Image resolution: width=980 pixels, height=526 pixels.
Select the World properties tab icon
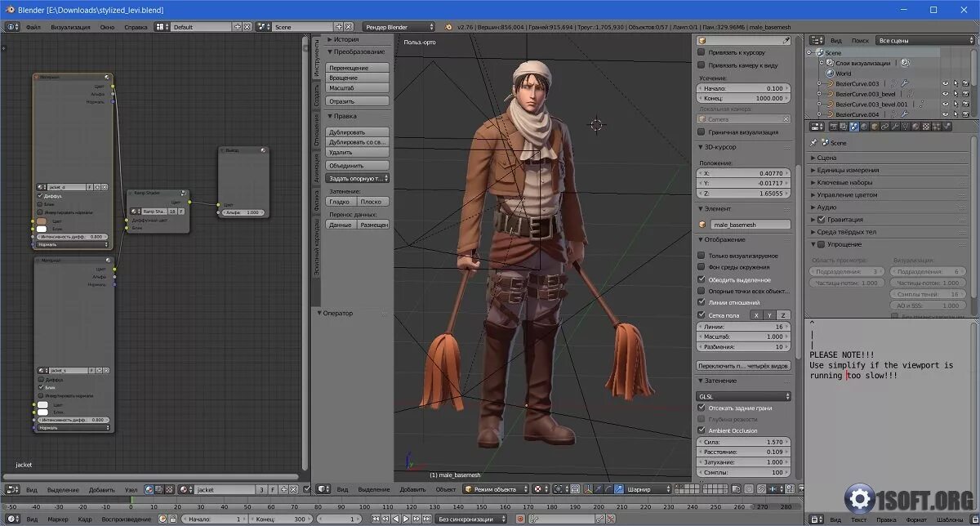tap(864, 127)
